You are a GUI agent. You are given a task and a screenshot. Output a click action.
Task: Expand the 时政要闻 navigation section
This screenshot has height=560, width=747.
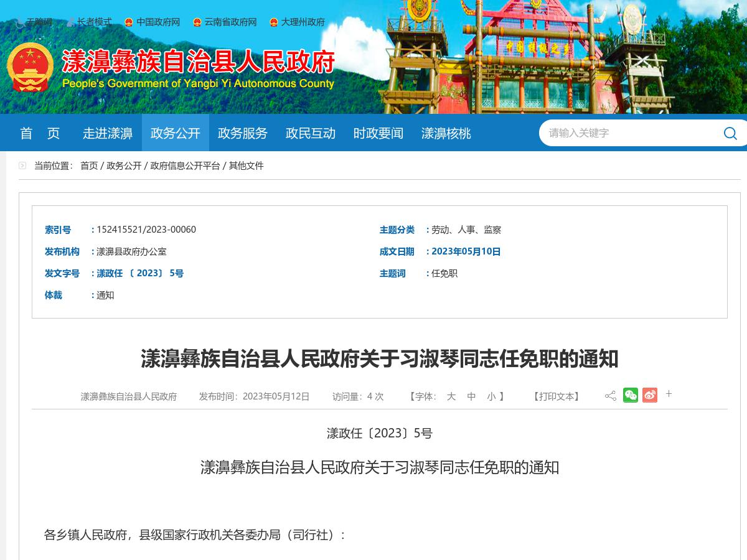(x=378, y=133)
